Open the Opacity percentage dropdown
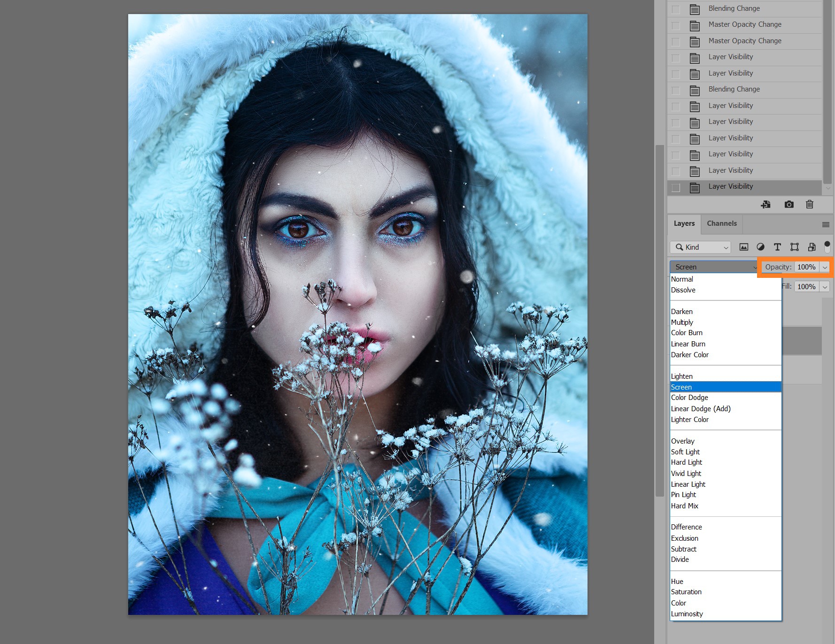This screenshot has height=644, width=835. (825, 267)
